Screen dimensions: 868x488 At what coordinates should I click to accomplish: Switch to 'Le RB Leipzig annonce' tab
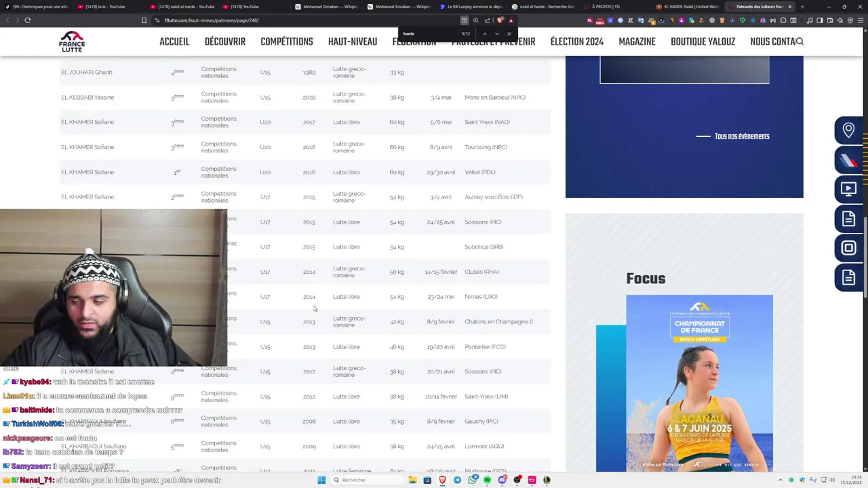(471, 7)
